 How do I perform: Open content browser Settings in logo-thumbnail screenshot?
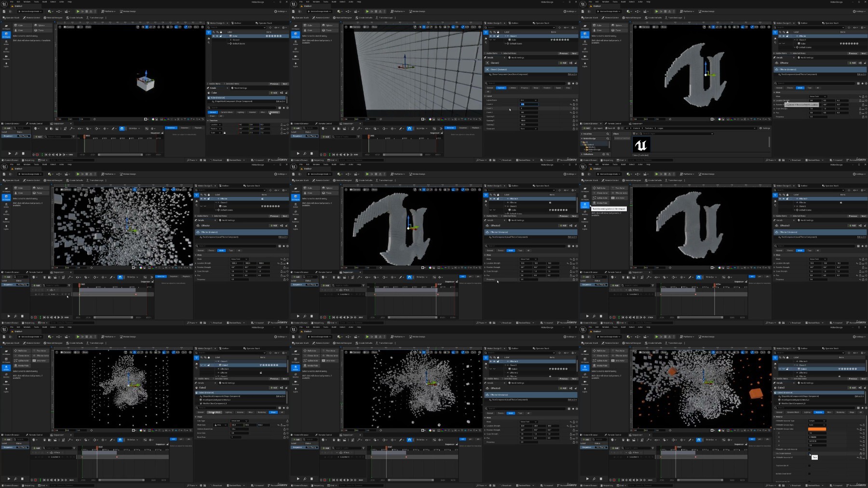(x=765, y=128)
